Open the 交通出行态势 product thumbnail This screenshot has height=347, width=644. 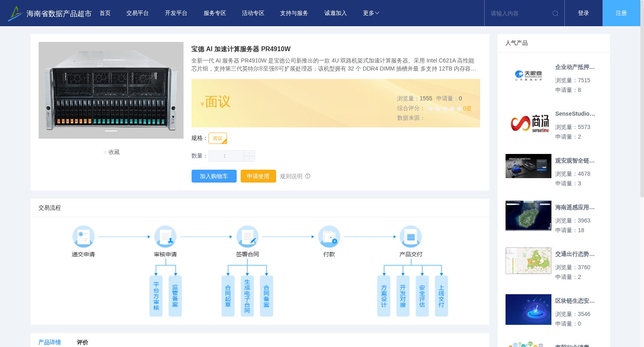click(x=528, y=261)
